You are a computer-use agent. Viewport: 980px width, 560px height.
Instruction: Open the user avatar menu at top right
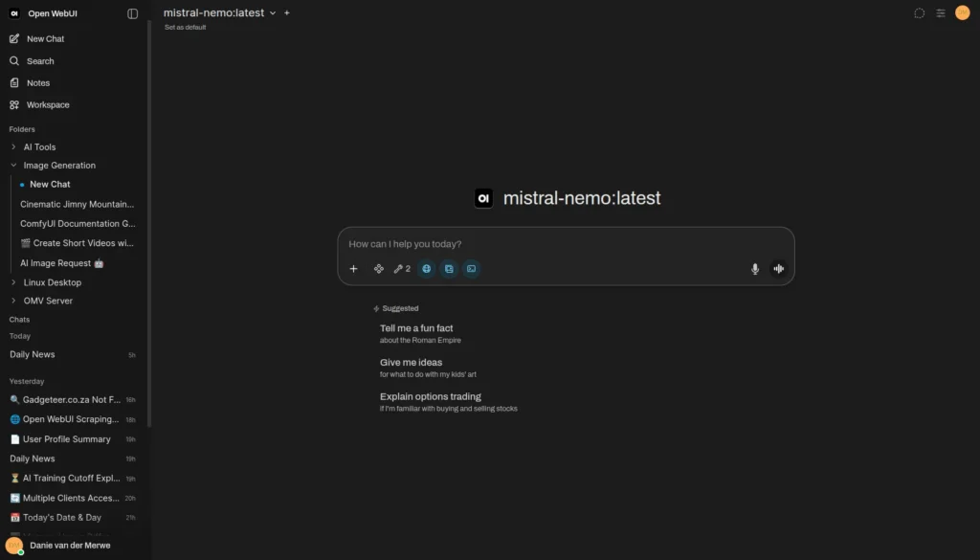point(963,12)
